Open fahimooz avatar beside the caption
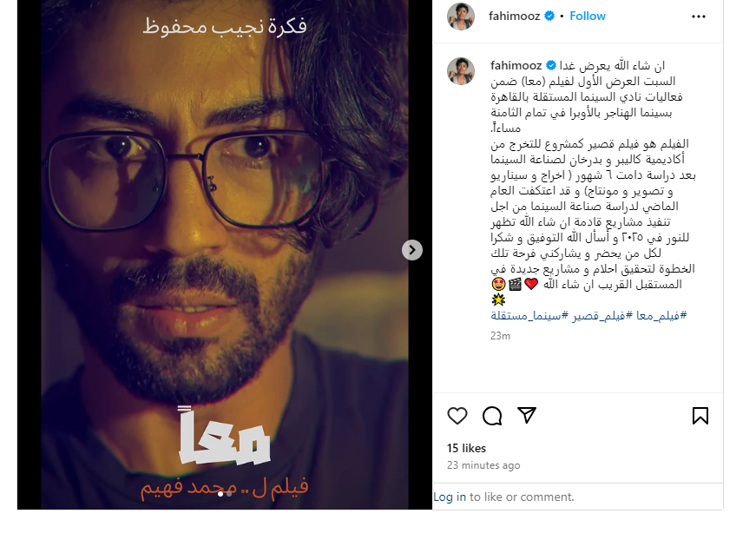756x533 pixels. tap(461, 70)
